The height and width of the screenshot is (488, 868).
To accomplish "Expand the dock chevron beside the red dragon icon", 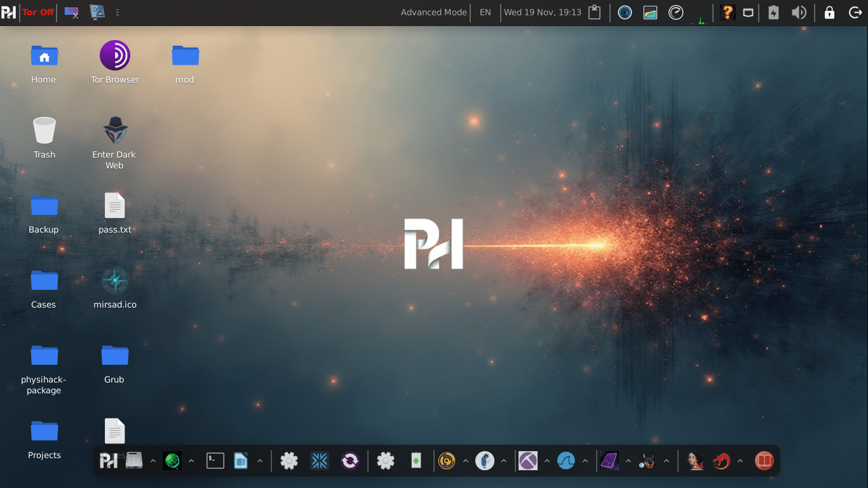I will pos(739,461).
